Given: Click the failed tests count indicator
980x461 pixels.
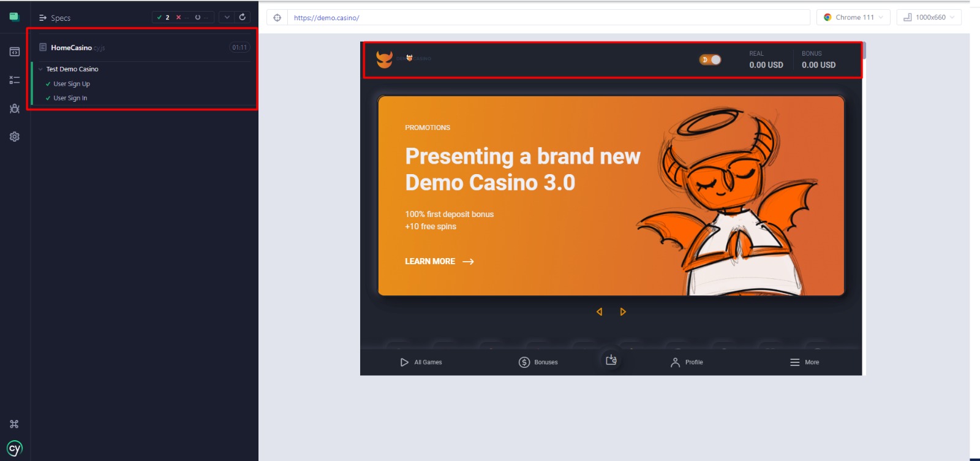Looking at the screenshot, I should click(181, 17).
